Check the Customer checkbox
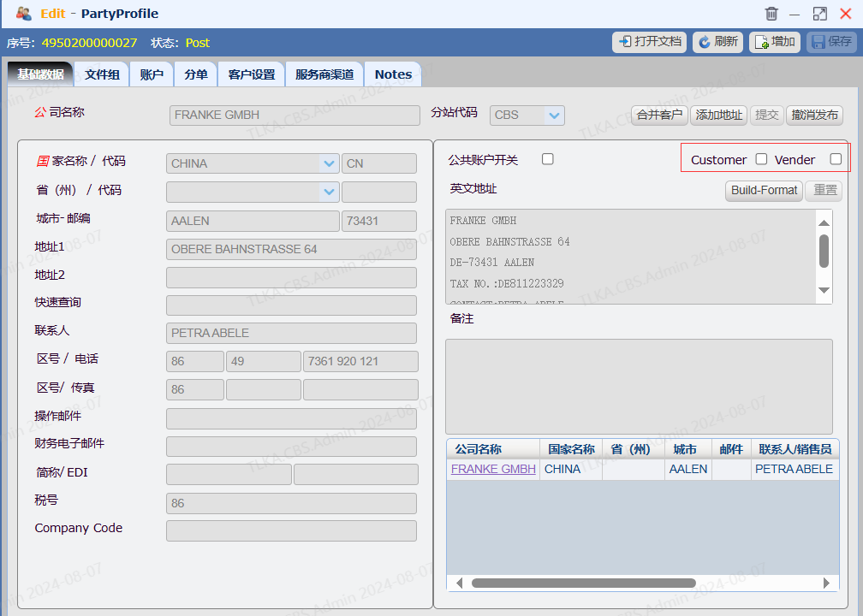 coord(761,159)
